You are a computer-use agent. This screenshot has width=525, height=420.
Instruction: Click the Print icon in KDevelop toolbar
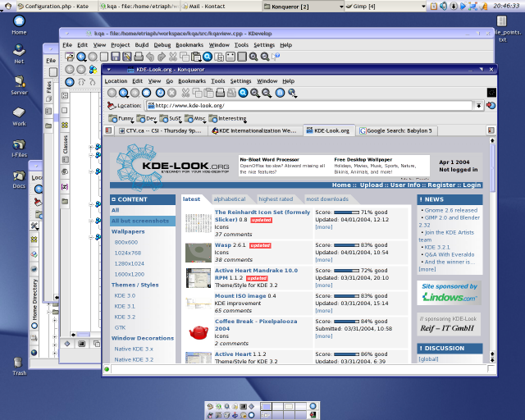[x=139, y=57]
